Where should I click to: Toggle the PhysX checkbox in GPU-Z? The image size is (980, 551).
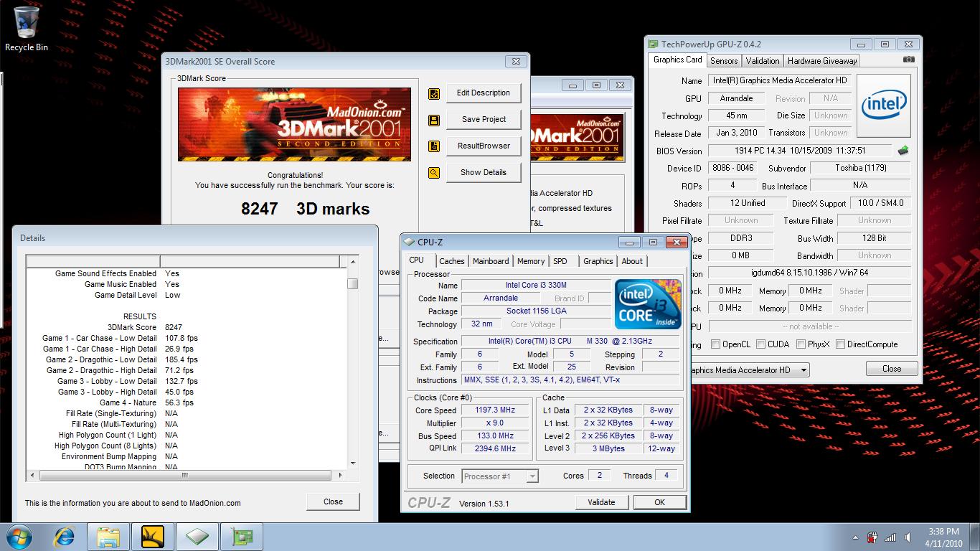[801, 344]
